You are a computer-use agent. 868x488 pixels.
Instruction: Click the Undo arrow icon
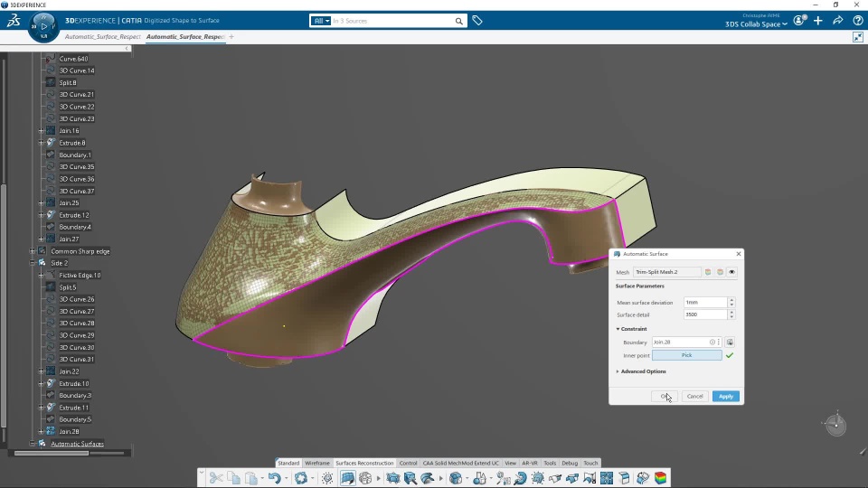tap(274, 478)
